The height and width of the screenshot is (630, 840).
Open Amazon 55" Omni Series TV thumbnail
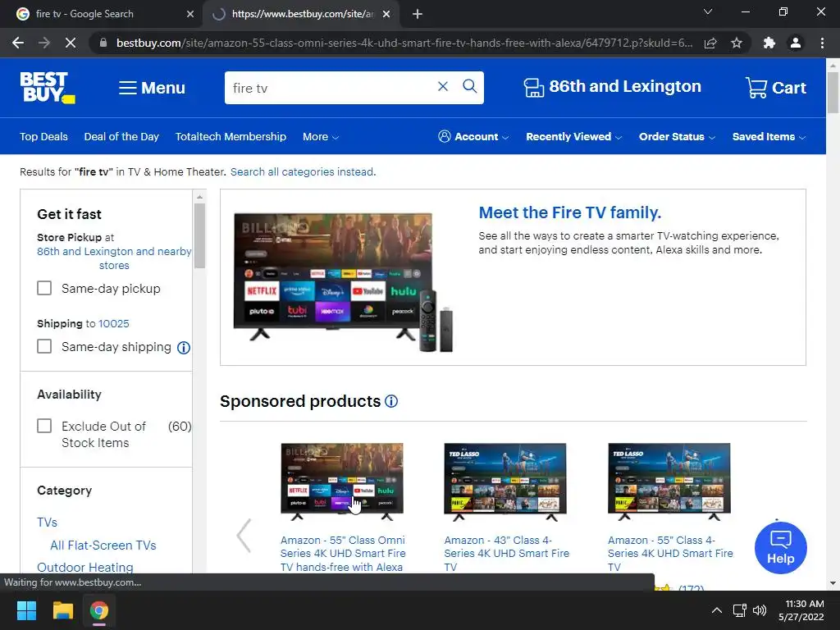[x=342, y=481]
